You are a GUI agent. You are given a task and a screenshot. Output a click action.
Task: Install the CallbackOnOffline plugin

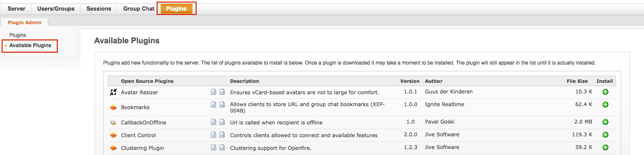605,122
